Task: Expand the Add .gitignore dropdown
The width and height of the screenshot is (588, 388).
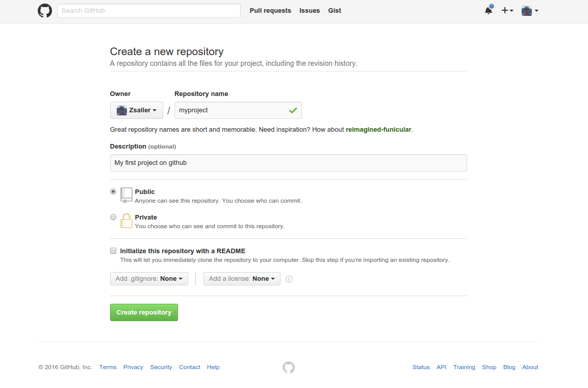Action: (149, 279)
